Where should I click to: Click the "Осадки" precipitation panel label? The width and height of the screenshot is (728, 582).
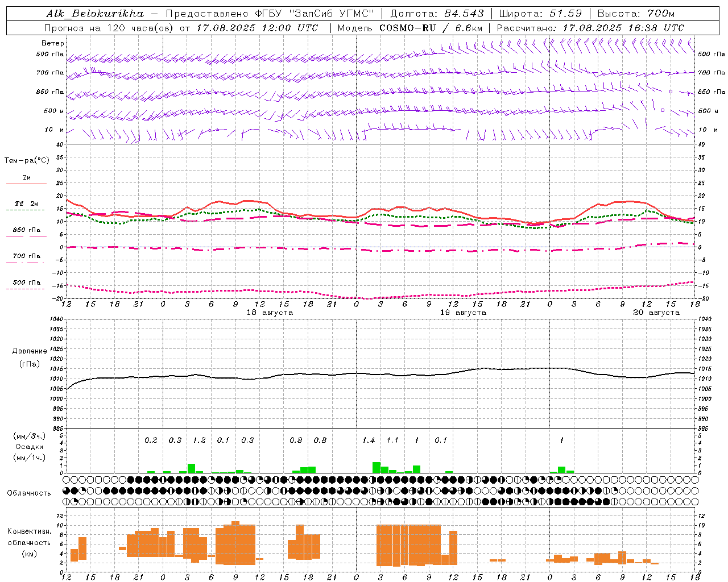click(x=29, y=447)
